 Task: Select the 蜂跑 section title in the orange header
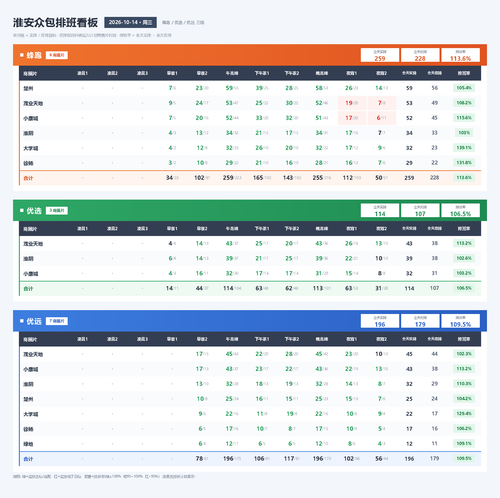pyautogui.click(x=34, y=55)
